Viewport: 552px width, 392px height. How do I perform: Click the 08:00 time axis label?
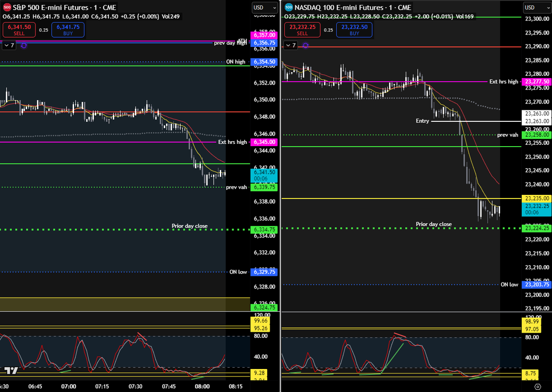pos(202,386)
